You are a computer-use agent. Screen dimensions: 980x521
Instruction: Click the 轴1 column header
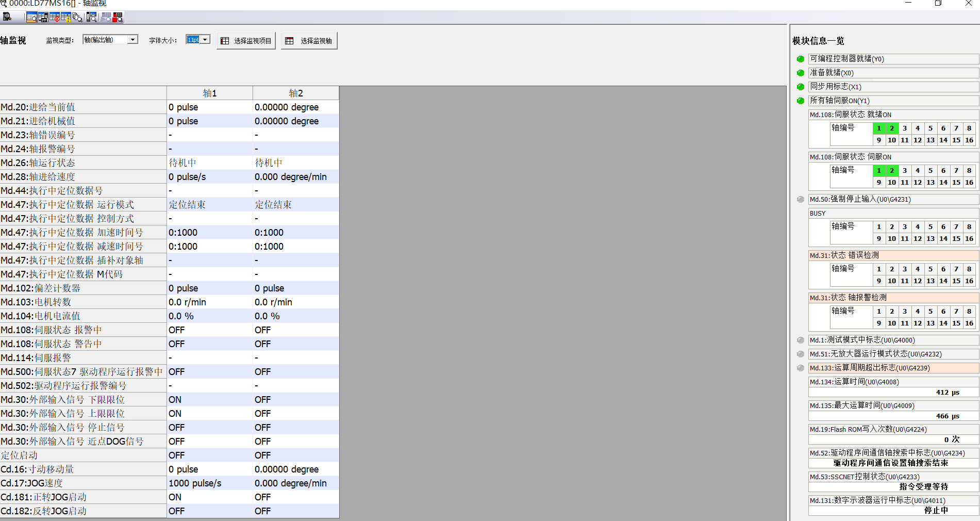[x=209, y=93]
